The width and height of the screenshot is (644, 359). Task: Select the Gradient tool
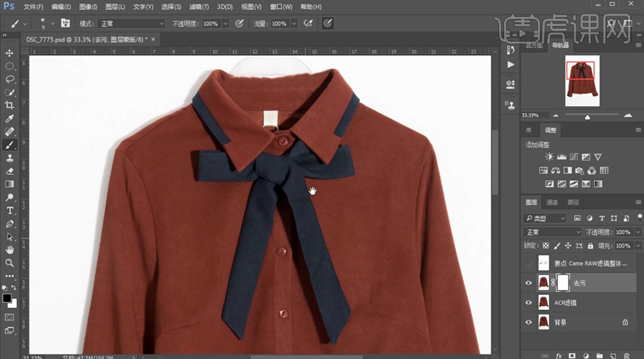tap(10, 184)
